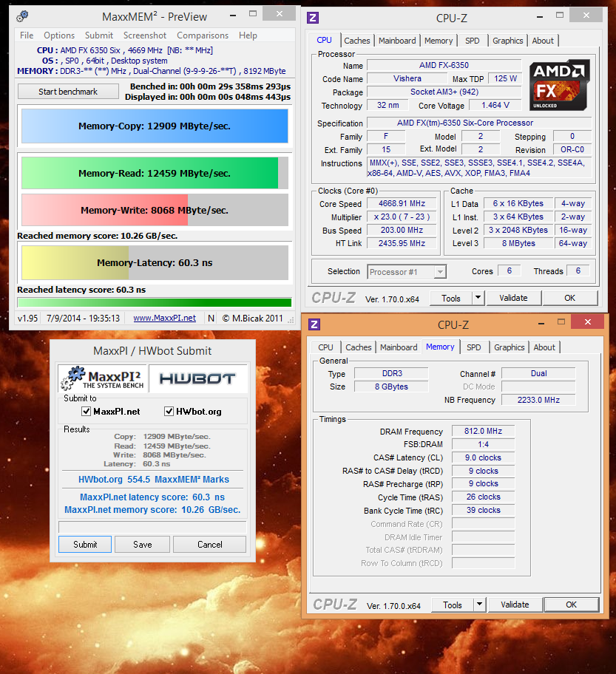The height and width of the screenshot is (674, 616).
Task: Click OK button in upper CPU-Z window
Action: [x=570, y=298]
